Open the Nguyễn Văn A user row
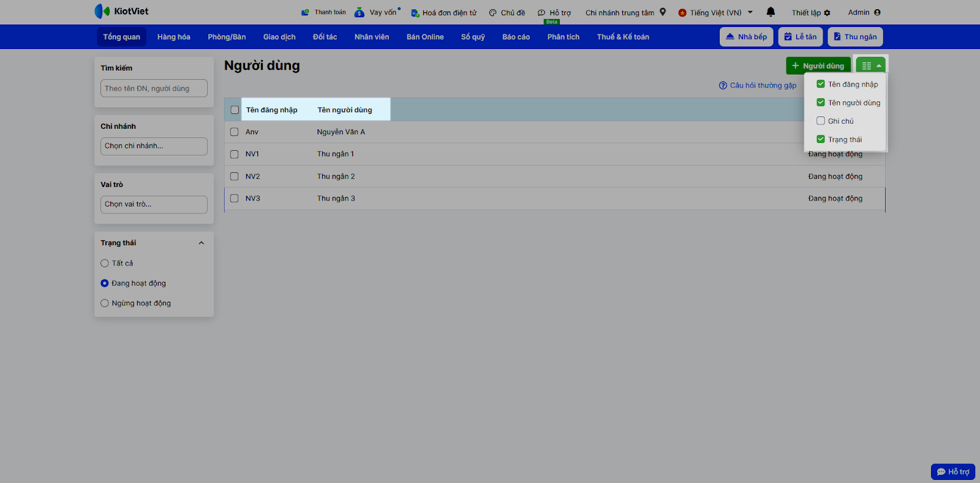980x483 pixels. pos(555,132)
